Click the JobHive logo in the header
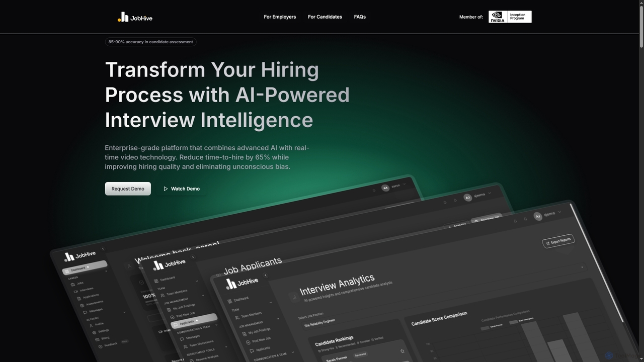The image size is (644, 362). tap(135, 17)
